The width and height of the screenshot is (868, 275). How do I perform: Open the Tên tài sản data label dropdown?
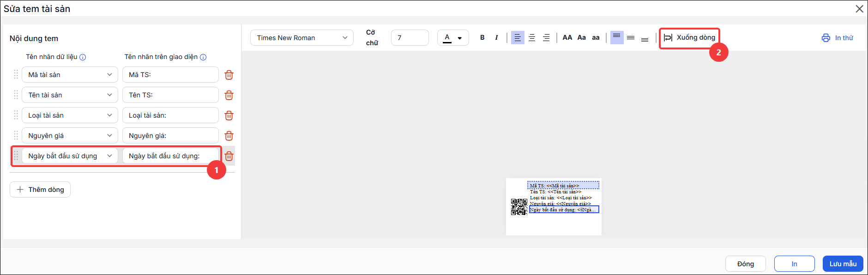(x=70, y=95)
